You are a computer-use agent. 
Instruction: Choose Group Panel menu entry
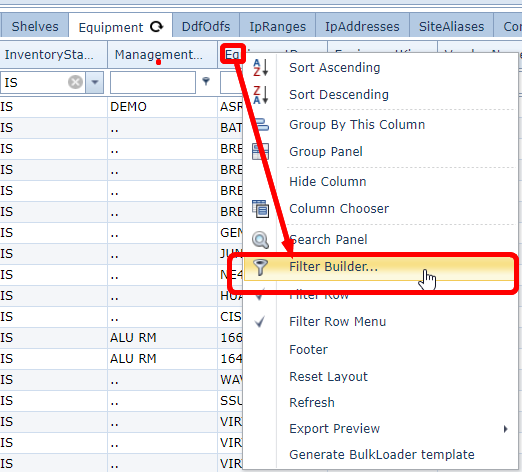click(x=326, y=152)
